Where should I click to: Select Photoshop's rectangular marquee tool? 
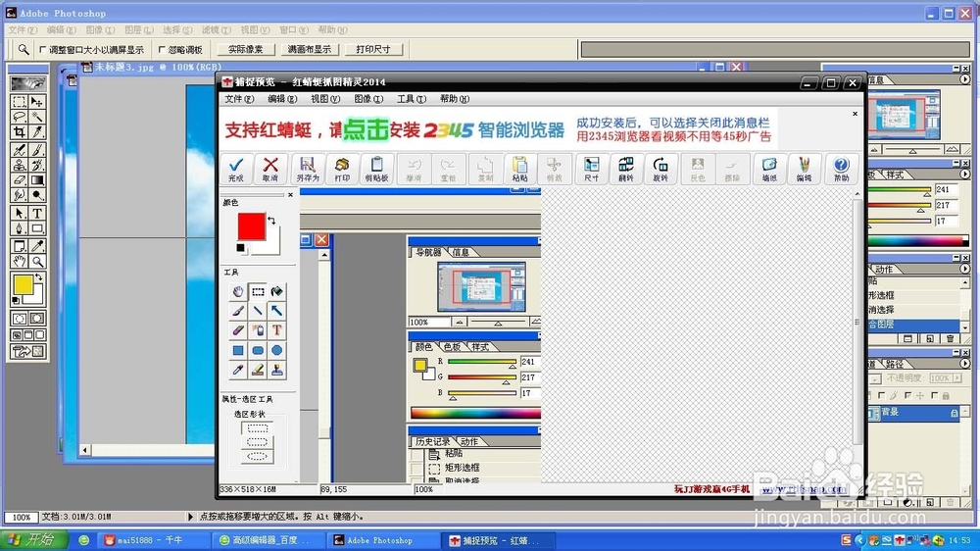pyautogui.click(x=20, y=101)
